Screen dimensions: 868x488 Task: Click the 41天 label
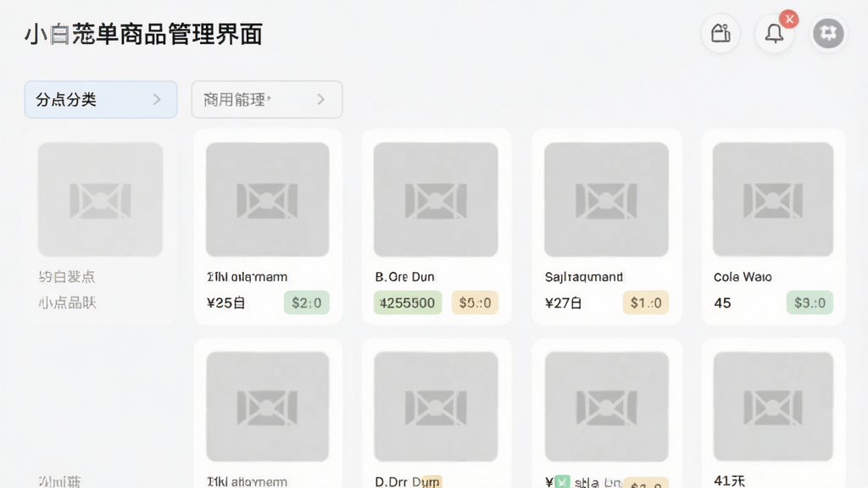tap(729, 481)
